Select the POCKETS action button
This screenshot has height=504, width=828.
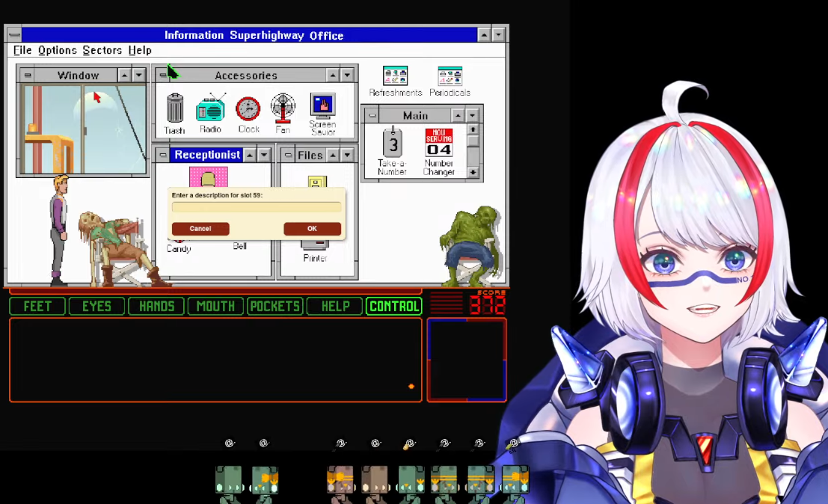(275, 306)
